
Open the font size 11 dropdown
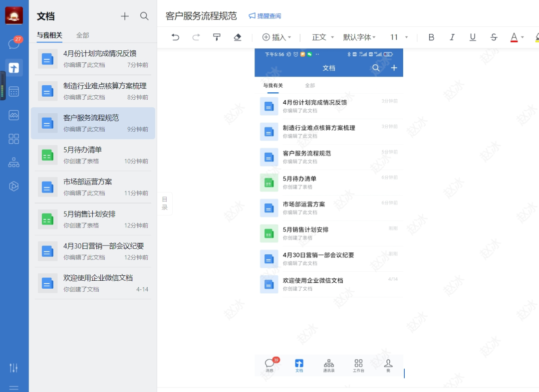click(x=397, y=37)
